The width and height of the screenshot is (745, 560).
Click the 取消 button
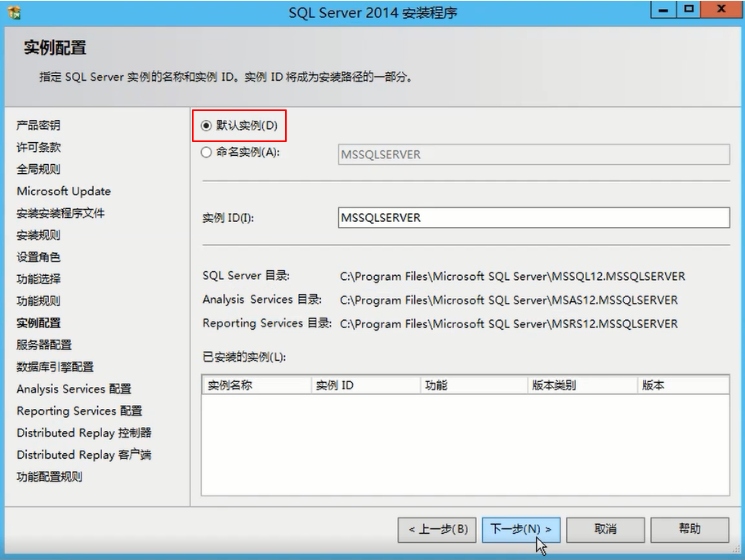tap(605, 529)
